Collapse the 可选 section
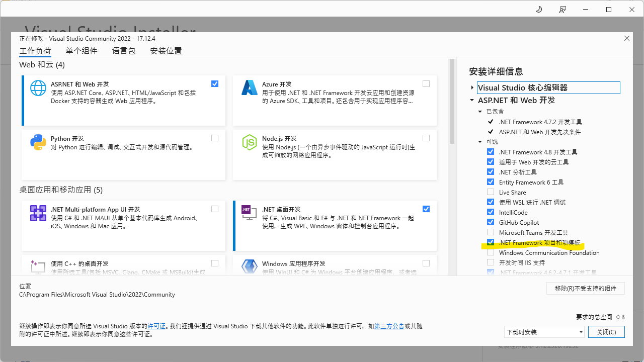The height and width of the screenshot is (362, 644). pos(480,142)
